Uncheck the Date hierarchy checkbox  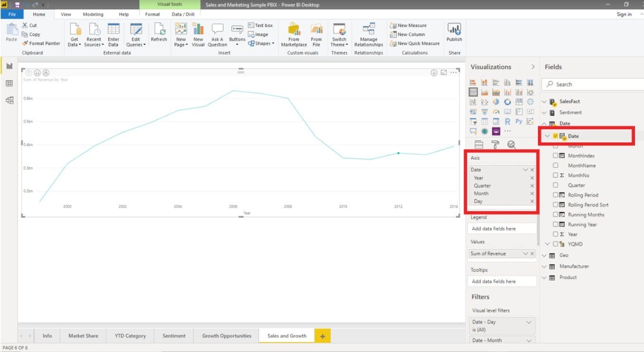555,136
